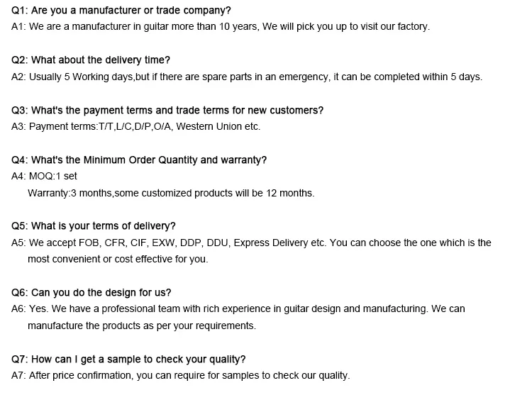Select the A3 payment terms answer line
This screenshot has width=532, height=400.
(135, 126)
